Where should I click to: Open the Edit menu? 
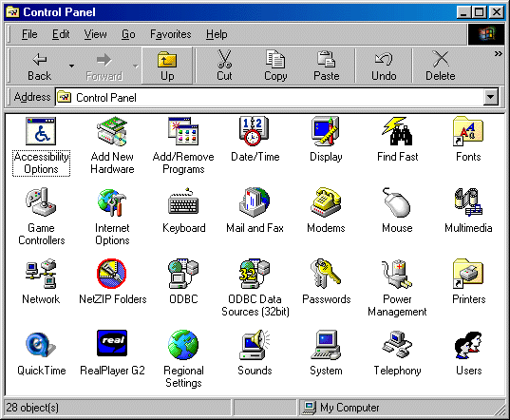pyautogui.click(x=61, y=34)
